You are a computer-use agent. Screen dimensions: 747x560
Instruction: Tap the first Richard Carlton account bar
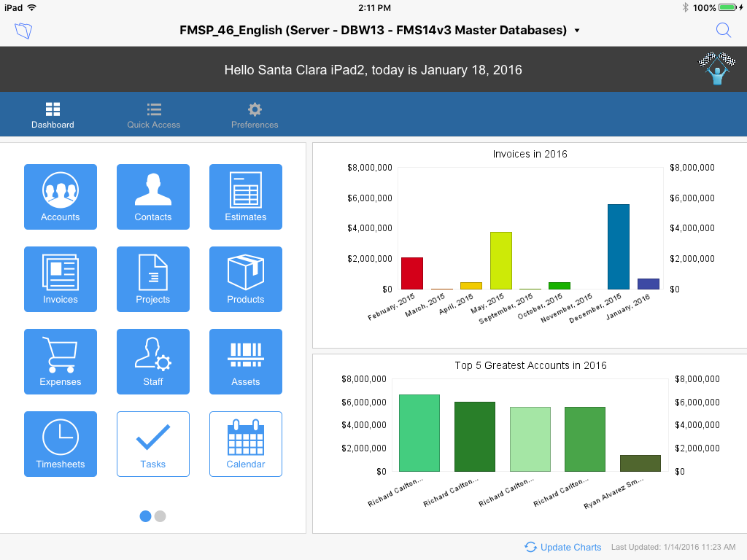[x=419, y=433]
